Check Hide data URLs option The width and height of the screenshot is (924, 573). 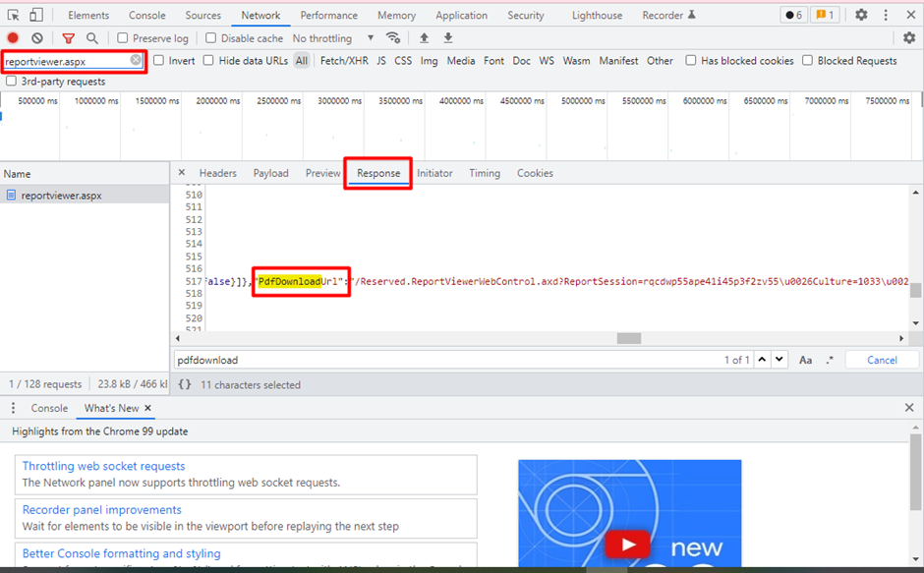(x=208, y=60)
